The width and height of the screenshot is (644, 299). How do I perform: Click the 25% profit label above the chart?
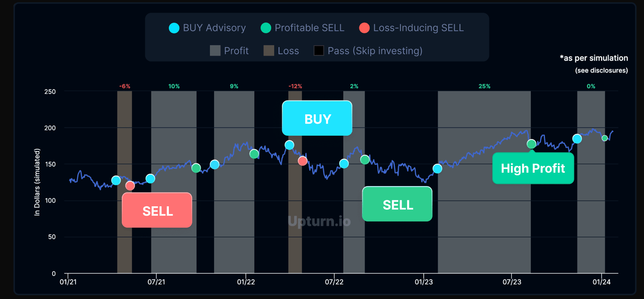point(484,86)
